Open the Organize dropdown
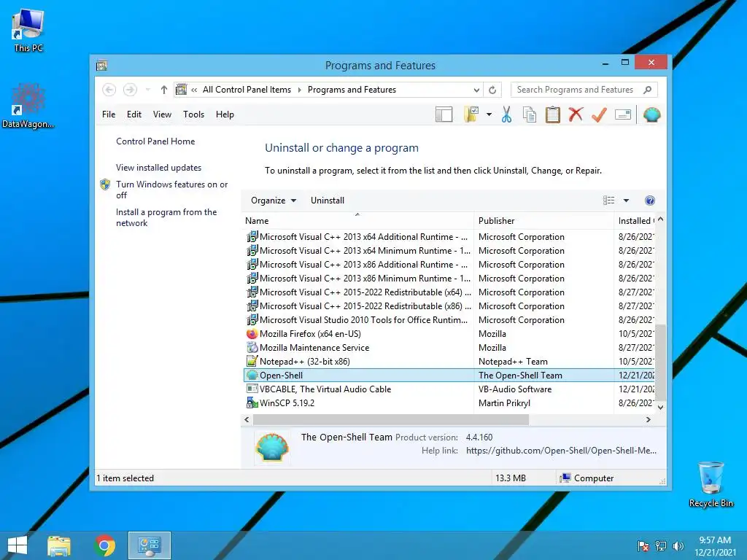This screenshot has width=747, height=560. pos(274,201)
